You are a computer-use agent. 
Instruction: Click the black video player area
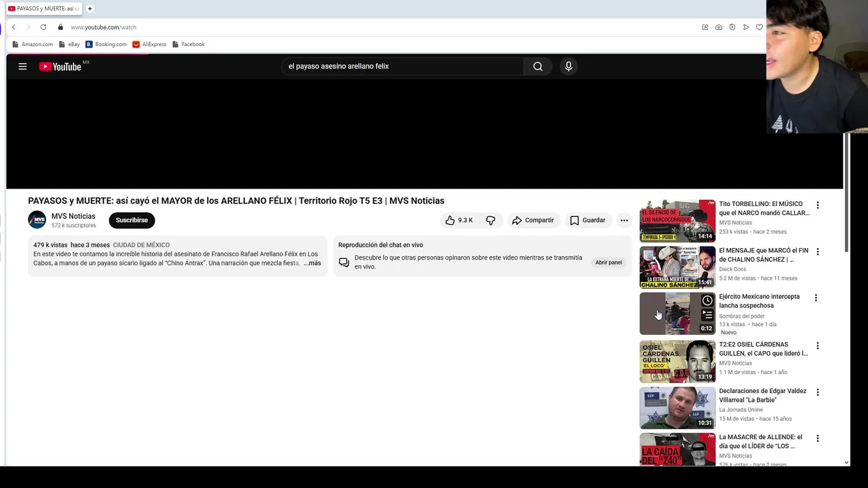(425, 134)
